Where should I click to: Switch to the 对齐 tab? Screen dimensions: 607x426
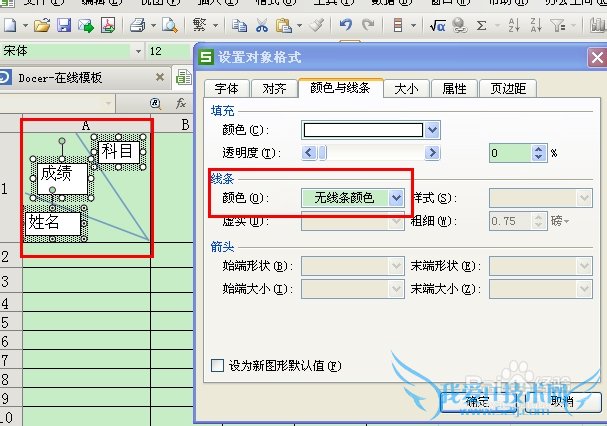coord(274,89)
